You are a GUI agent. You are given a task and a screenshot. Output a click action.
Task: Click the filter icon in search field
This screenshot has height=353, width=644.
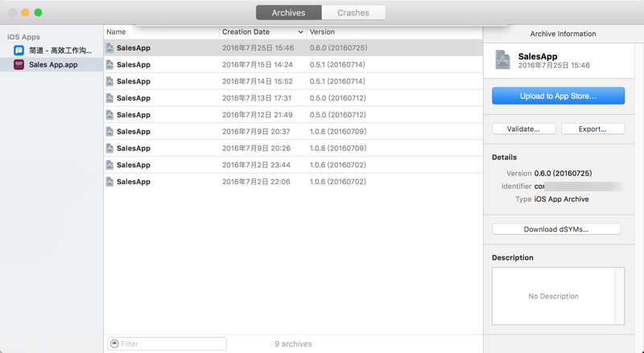[114, 343]
